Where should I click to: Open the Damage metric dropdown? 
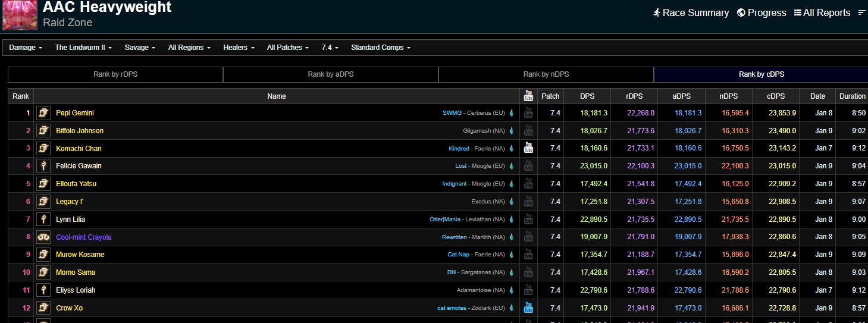pyautogui.click(x=26, y=48)
